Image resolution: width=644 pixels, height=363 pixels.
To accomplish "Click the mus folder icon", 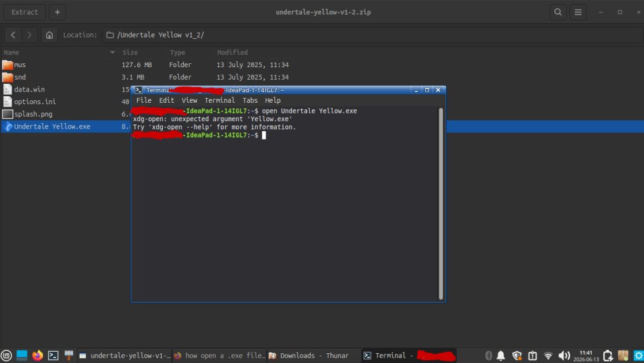I will [x=7, y=65].
